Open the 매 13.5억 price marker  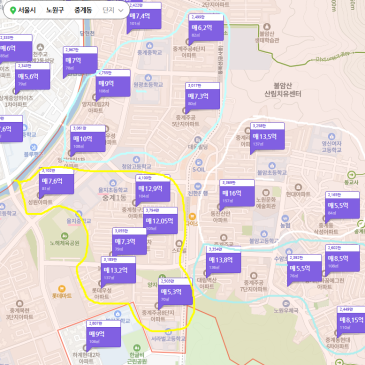[267, 137]
